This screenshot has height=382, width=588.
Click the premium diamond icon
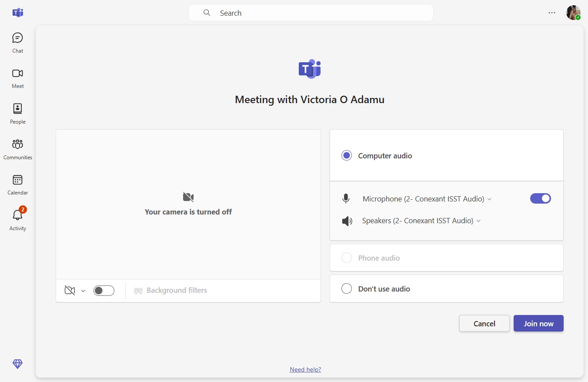pyautogui.click(x=18, y=364)
